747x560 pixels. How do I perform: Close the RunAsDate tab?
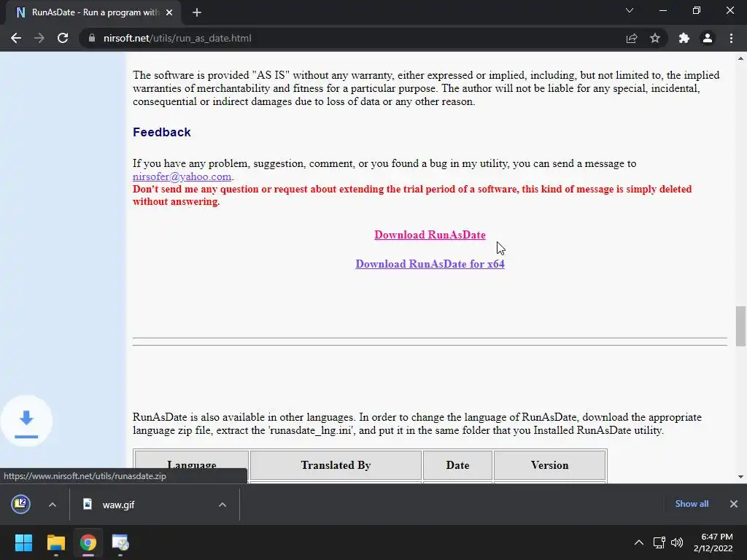click(x=169, y=12)
